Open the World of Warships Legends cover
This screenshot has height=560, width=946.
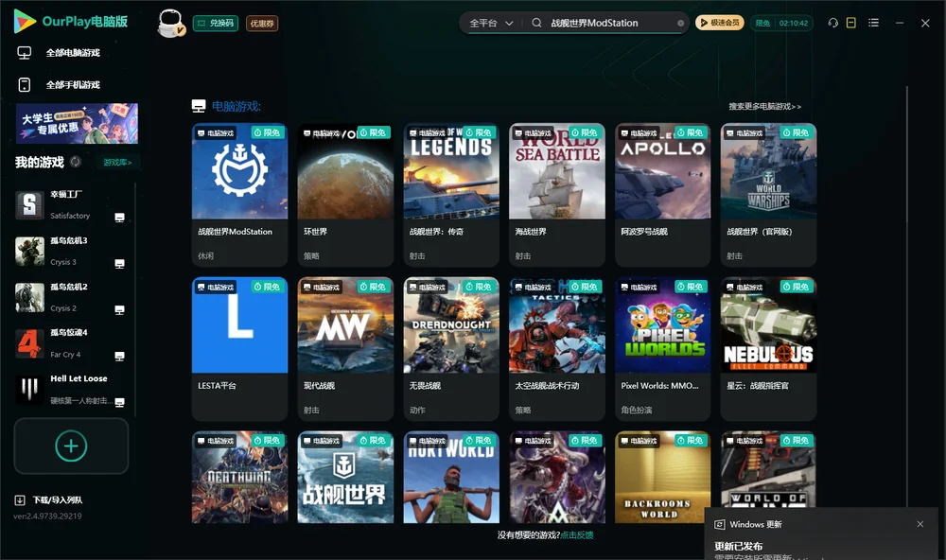tap(451, 171)
